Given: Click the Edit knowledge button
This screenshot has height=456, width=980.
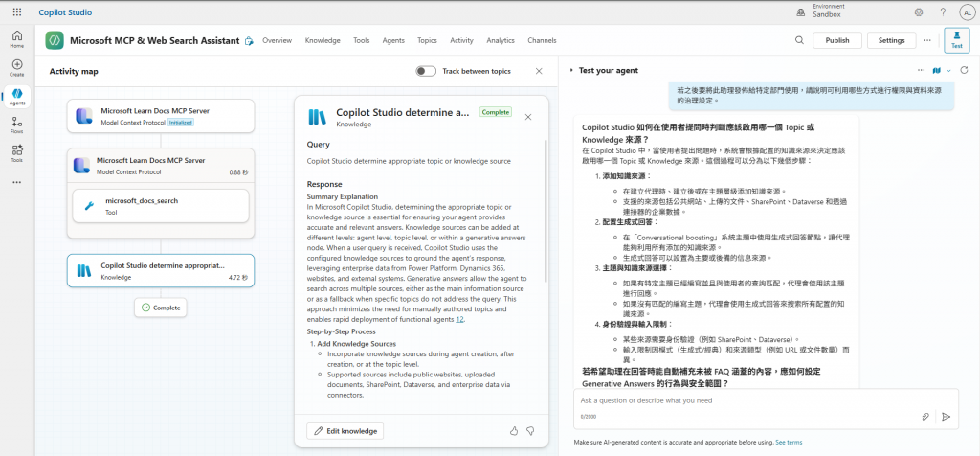Looking at the screenshot, I should click(345, 431).
